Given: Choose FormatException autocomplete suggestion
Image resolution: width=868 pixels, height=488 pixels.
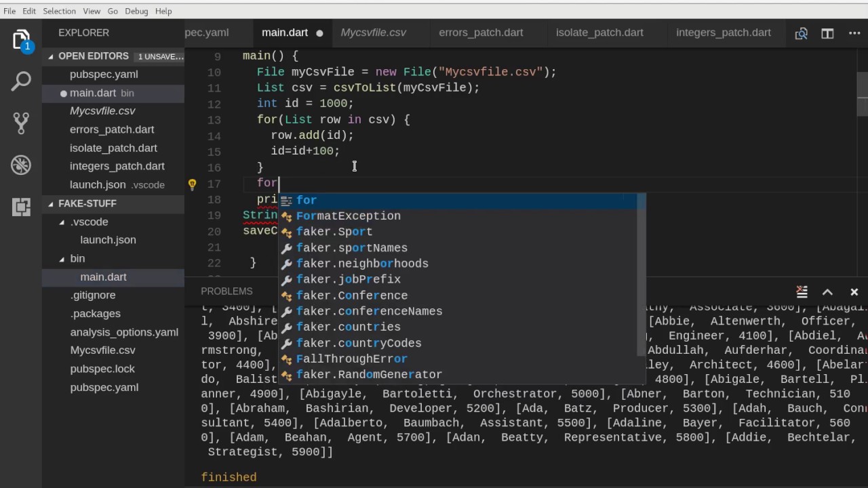Looking at the screenshot, I should point(458,216).
